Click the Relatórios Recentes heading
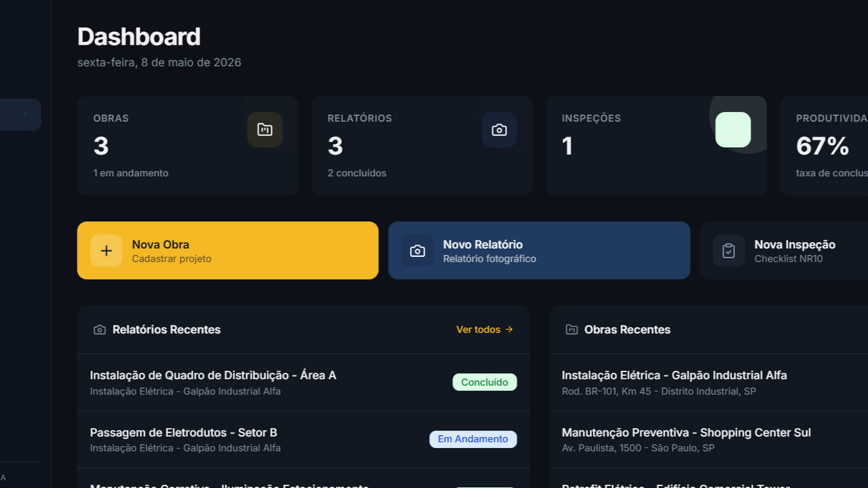Viewport: 868px width, 488px height. (x=167, y=329)
